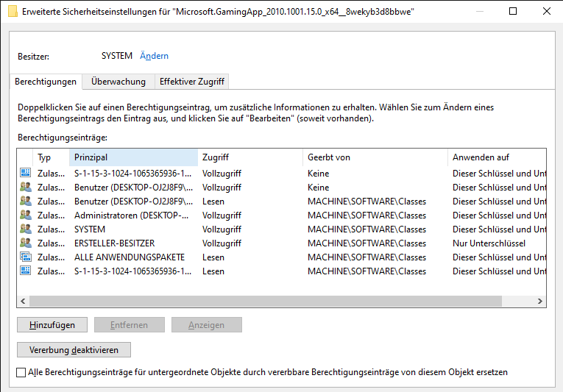Click the user-group icon of the SYSTEM row
The height and width of the screenshot is (392, 563).
click(26, 229)
